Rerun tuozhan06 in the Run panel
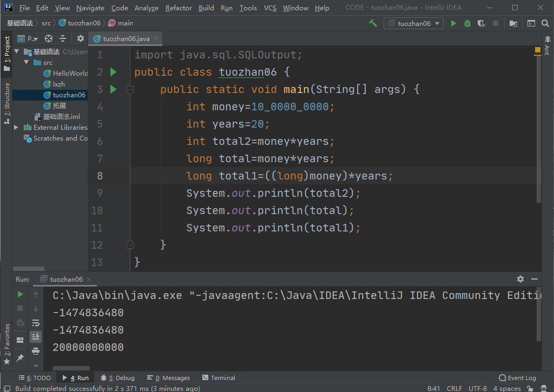This screenshot has width=554, height=392. [20, 294]
